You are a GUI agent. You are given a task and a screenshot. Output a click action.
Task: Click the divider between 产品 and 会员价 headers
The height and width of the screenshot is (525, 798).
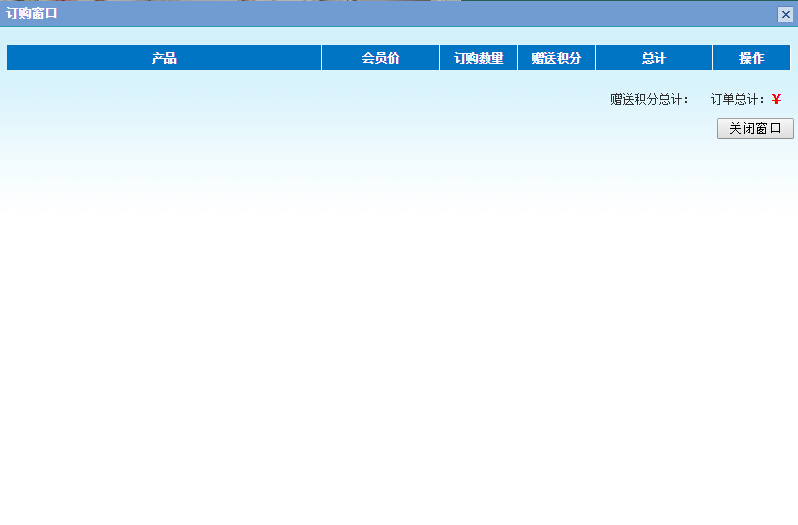321,58
